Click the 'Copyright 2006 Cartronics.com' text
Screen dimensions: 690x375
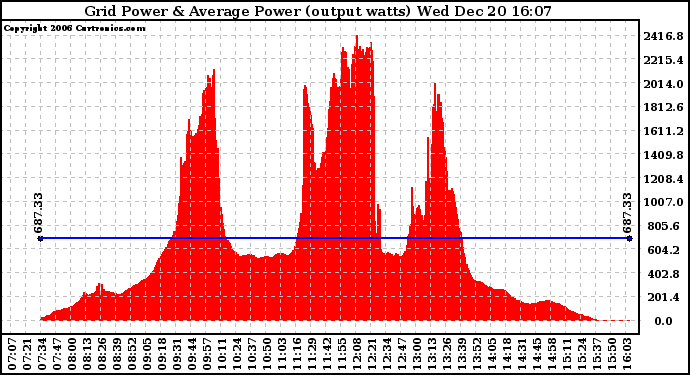(x=74, y=28)
